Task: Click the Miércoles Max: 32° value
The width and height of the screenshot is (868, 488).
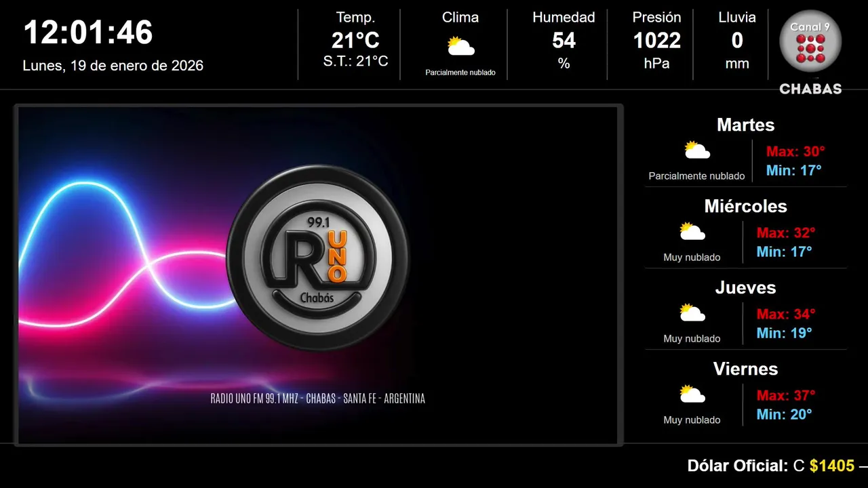Action: click(786, 233)
